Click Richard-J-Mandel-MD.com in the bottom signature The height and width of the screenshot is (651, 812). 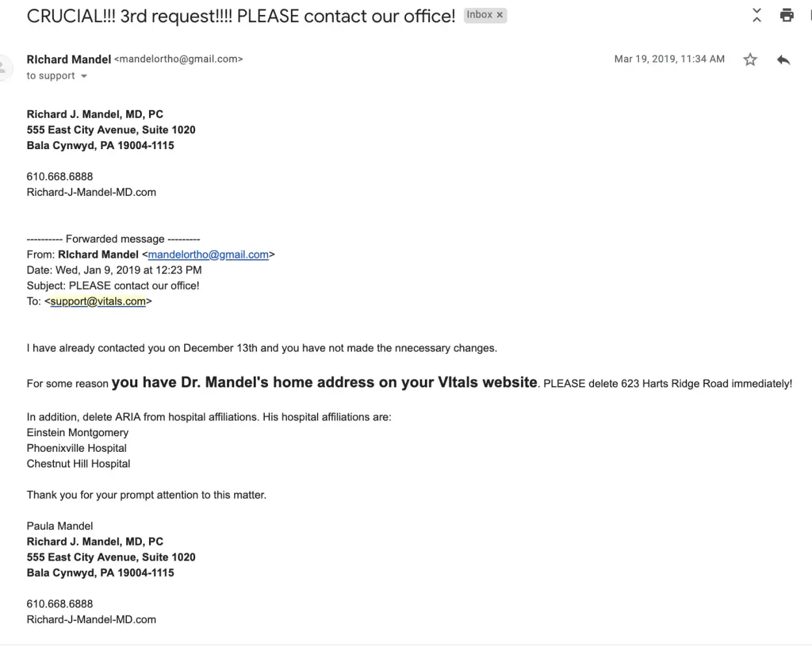(91, 620)
